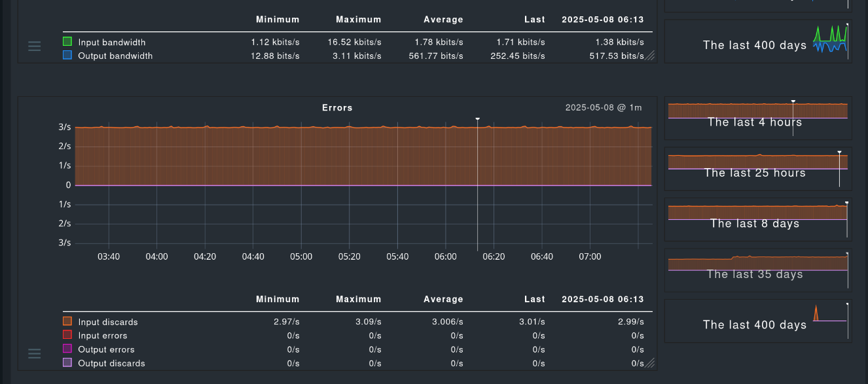The height and width of the screenshot is (384, 868).
Task: Switch to Errors 'The last 8 days' view
Action: pos(757,220)
